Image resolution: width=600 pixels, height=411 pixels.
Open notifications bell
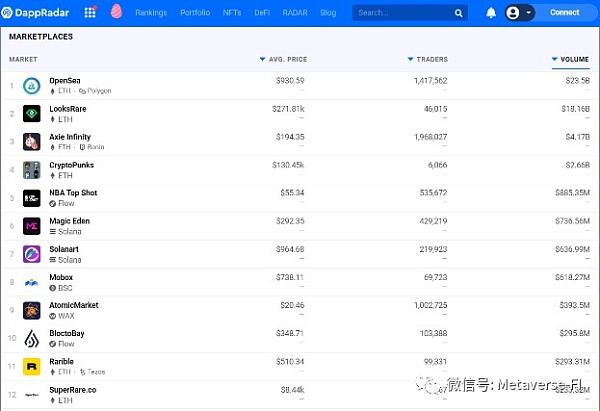(x=490, y=13)
